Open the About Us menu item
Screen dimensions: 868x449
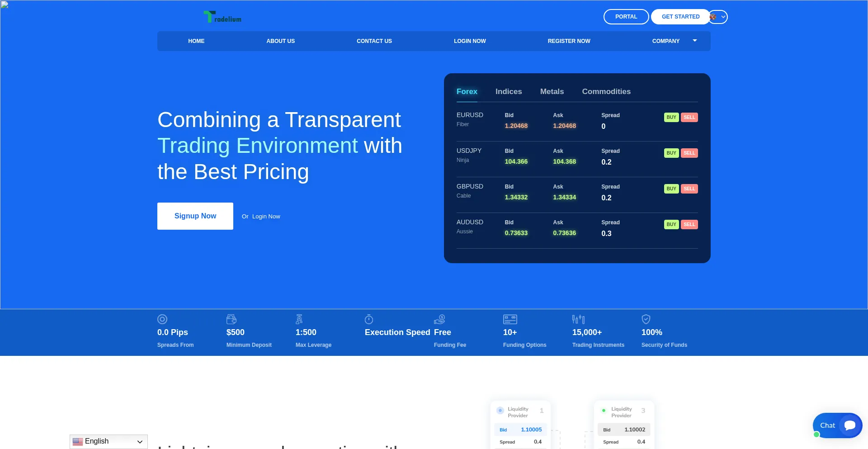pos(280,41)
